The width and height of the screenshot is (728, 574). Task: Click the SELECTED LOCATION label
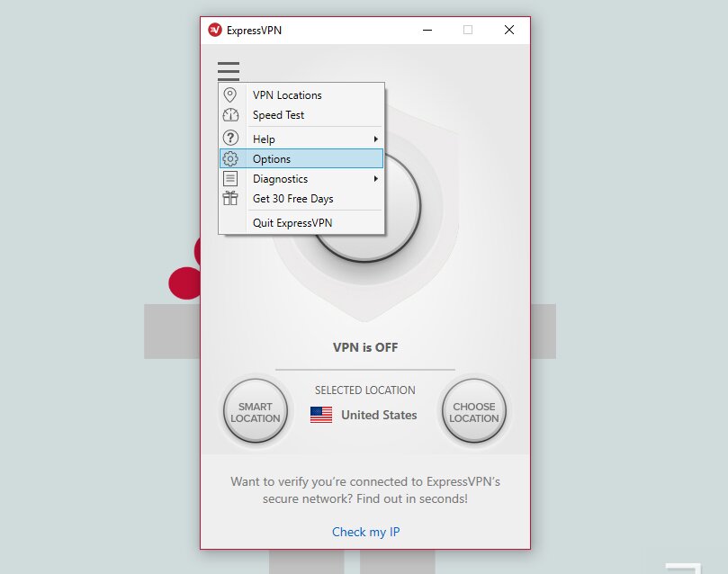(x=365, y=390)
